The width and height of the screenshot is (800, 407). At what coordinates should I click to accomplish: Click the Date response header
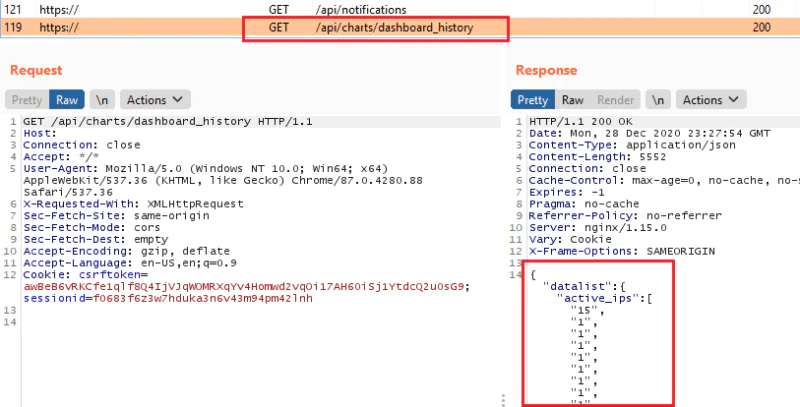(x=649, y=134)
